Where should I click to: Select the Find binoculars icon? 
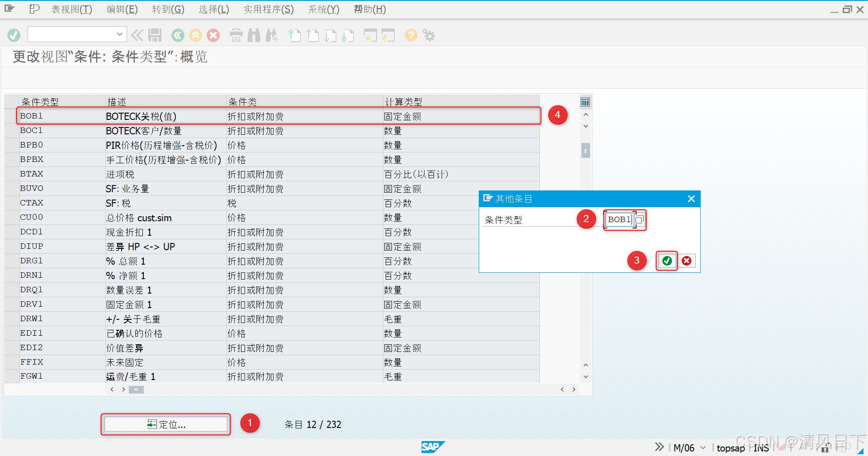coord(254,35)
